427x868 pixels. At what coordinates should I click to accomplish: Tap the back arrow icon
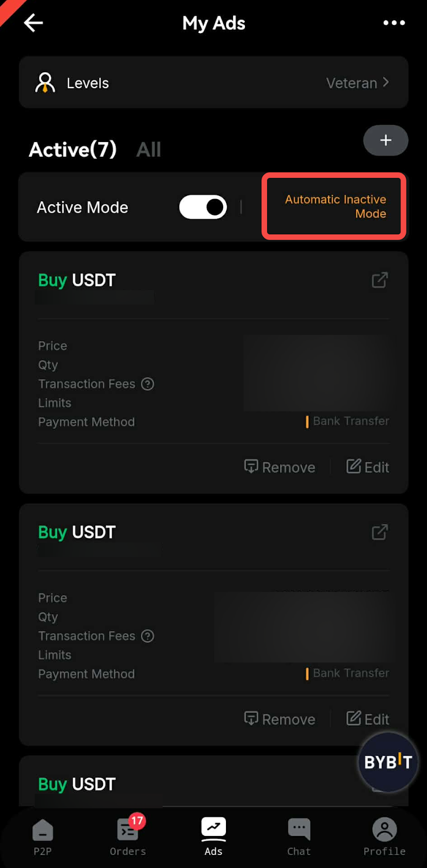point(34,23)
